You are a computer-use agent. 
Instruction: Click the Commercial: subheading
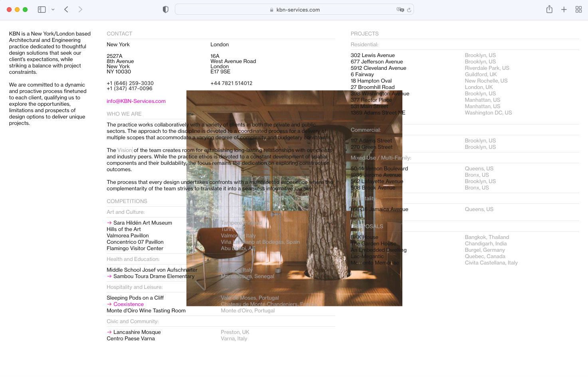click(366, 130)
